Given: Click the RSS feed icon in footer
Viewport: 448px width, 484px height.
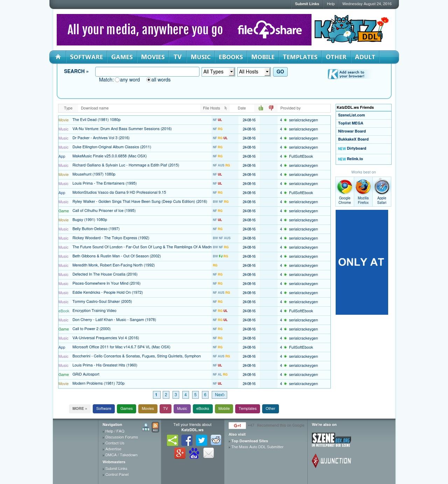Looking at the screenshot, I should pyautogui.click(x=155, y=427).
